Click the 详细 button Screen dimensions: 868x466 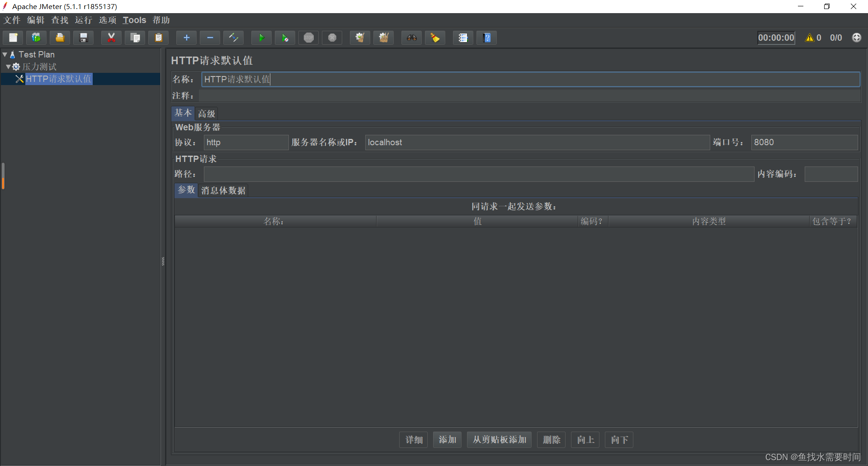click(414, 440)
